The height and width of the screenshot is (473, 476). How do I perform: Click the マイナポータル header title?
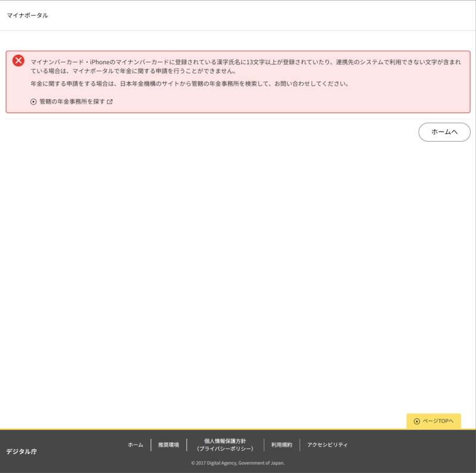27,15
